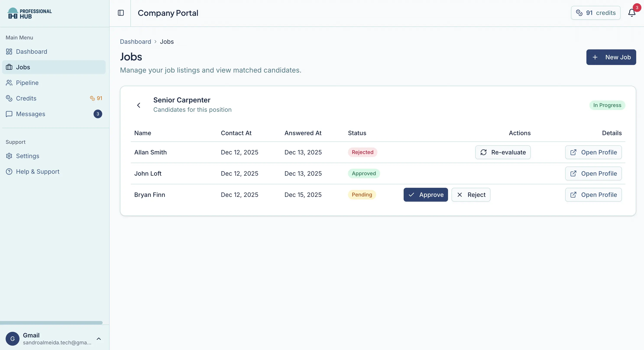
Task: Open Pipeline in the main menu
Action: tap(27, 83)
